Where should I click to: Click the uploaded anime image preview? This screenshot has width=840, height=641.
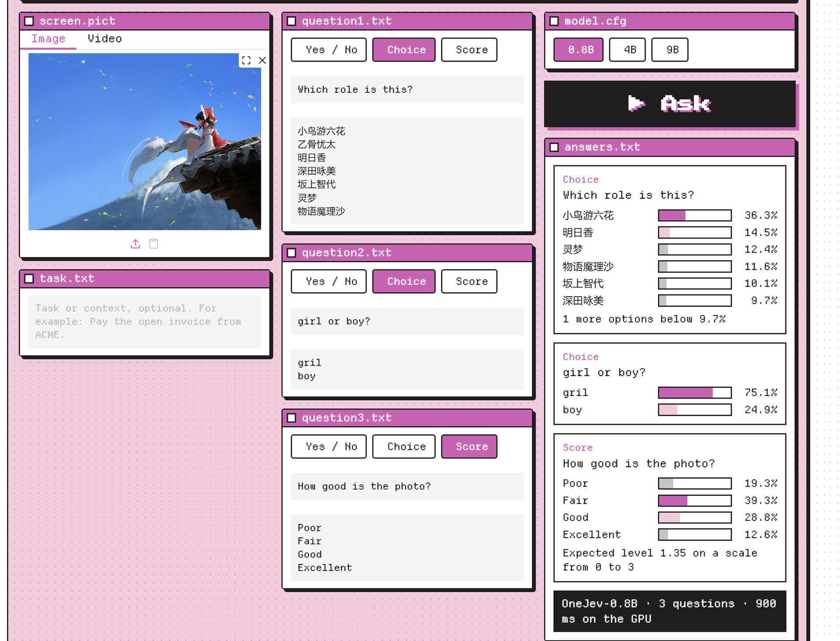[144, 142]
